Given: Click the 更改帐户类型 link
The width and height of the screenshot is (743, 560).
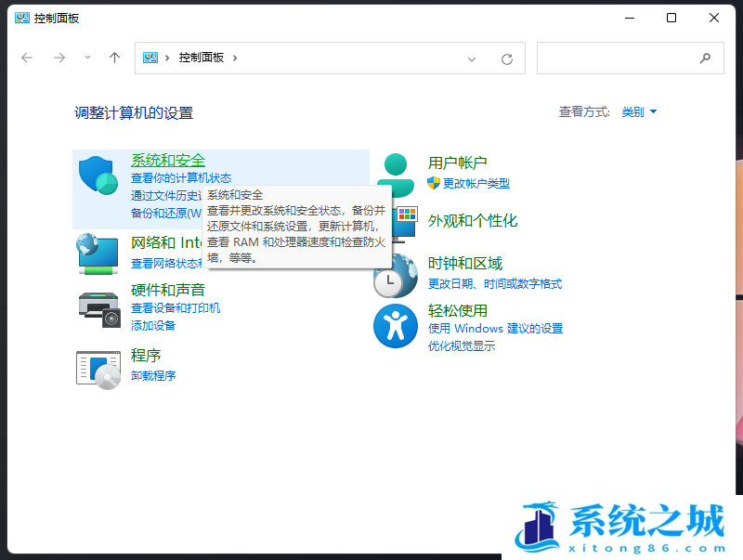Looking at the screenshot, I should [476, 184].
